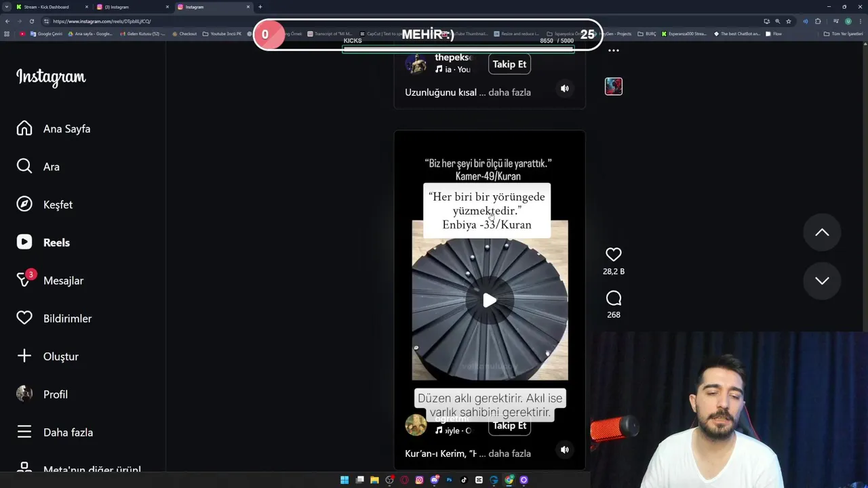Open the Kur'an reel author's avatar
Screen dimensions: 868x488
click(416, 425)
